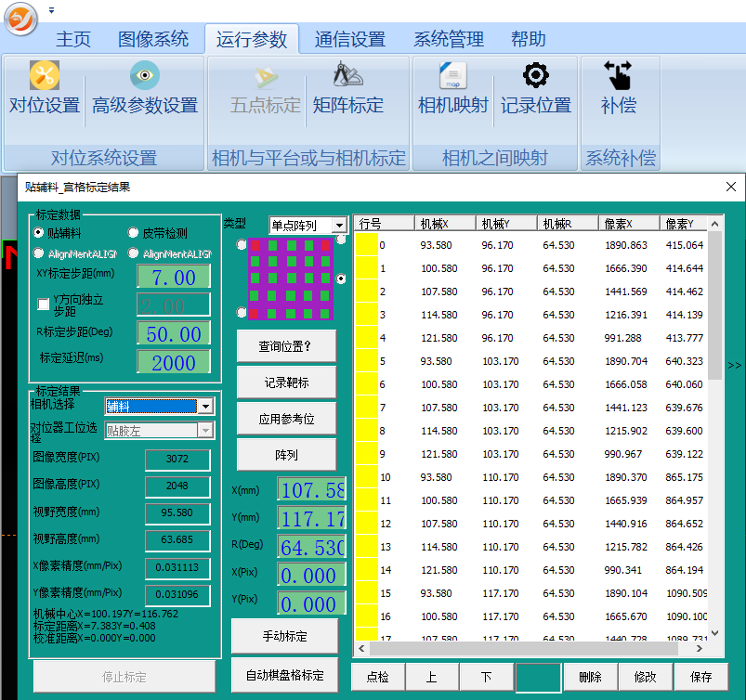Viewport: 746px width, 700px height.
Task: Select the 皮带检测 radio button
Action: click(x=134, y=233)
